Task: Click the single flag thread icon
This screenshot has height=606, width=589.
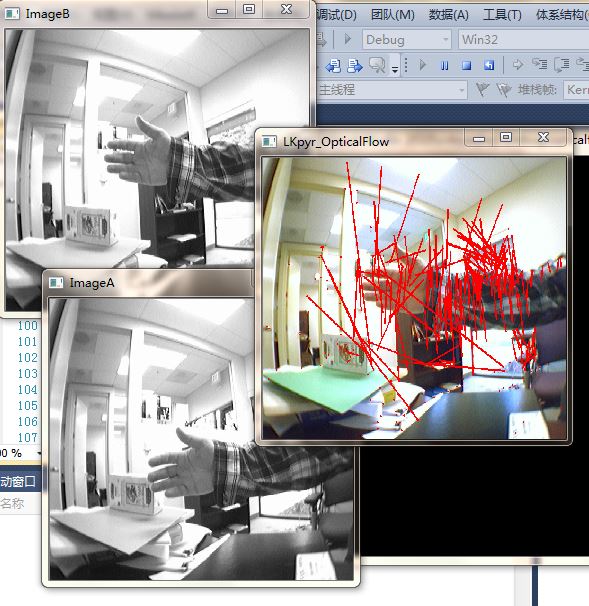Action: tap(482, 90)
